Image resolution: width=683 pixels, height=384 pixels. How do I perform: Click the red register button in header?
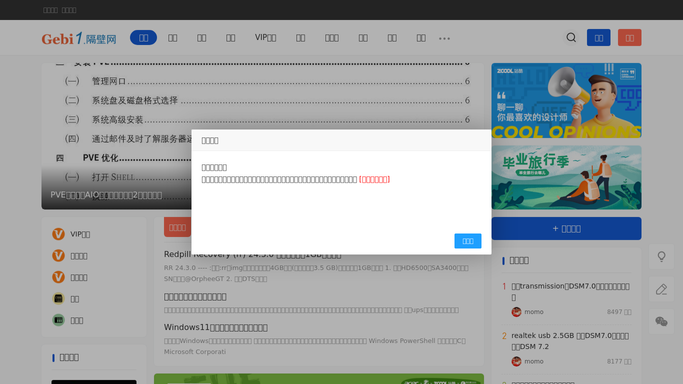pyautogui.click(x=629, y=38)
